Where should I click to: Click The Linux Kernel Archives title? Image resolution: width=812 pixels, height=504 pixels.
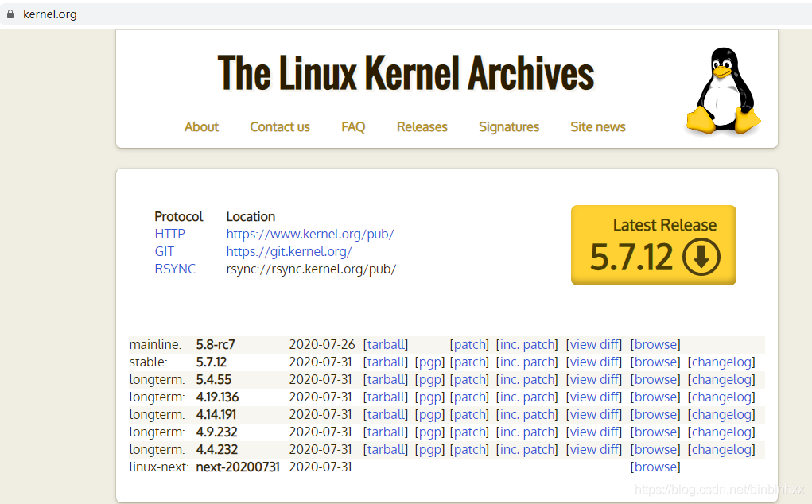[406, 73]
